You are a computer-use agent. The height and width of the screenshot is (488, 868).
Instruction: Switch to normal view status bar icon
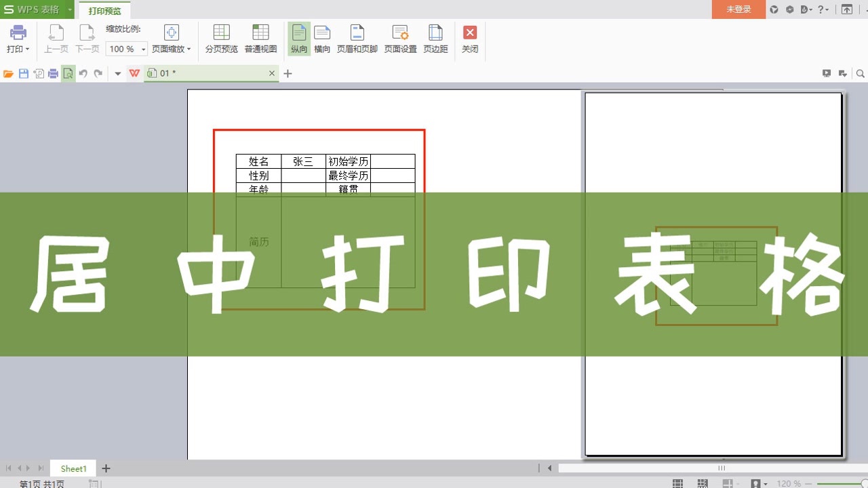point(677,483)
